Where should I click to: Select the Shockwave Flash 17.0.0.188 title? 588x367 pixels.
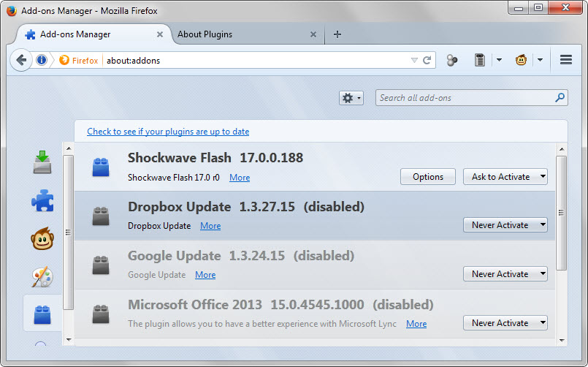(215, 158)
